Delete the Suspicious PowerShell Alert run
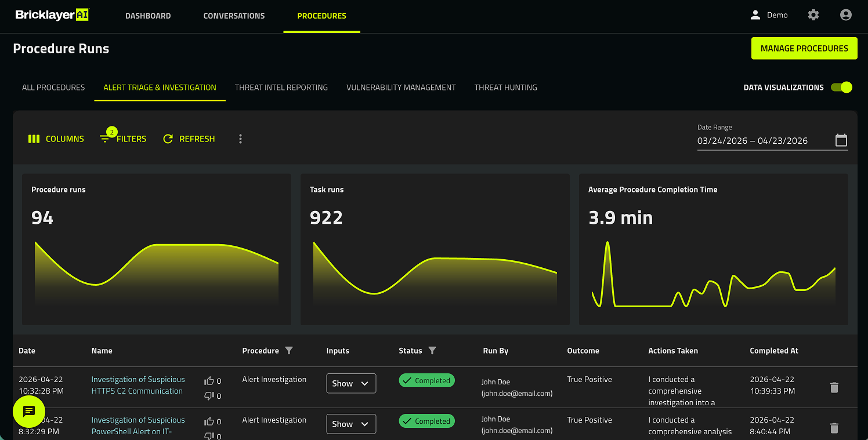The image size is (868, 440). pyautogui.click(x=834, y=428)
